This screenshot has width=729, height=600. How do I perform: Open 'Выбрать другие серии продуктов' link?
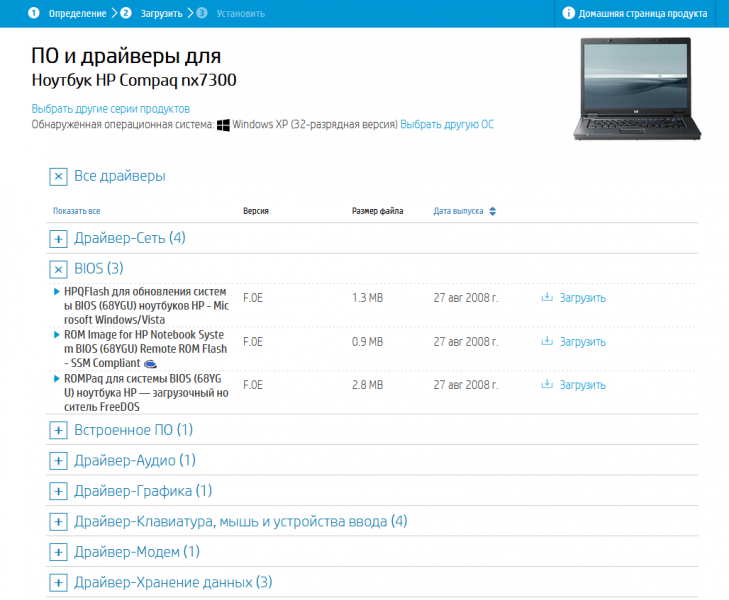[x=110, y=108]
